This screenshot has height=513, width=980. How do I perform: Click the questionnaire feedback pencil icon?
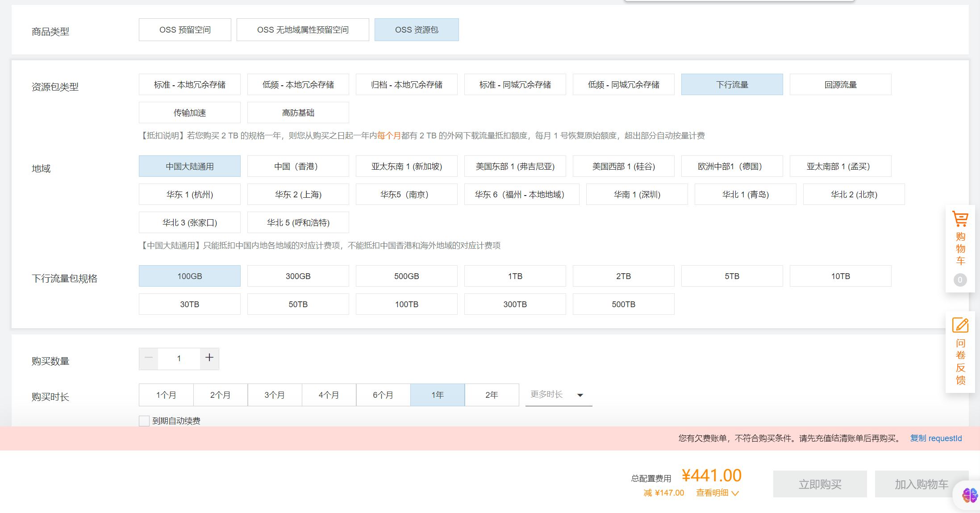(x=960, y=325)
